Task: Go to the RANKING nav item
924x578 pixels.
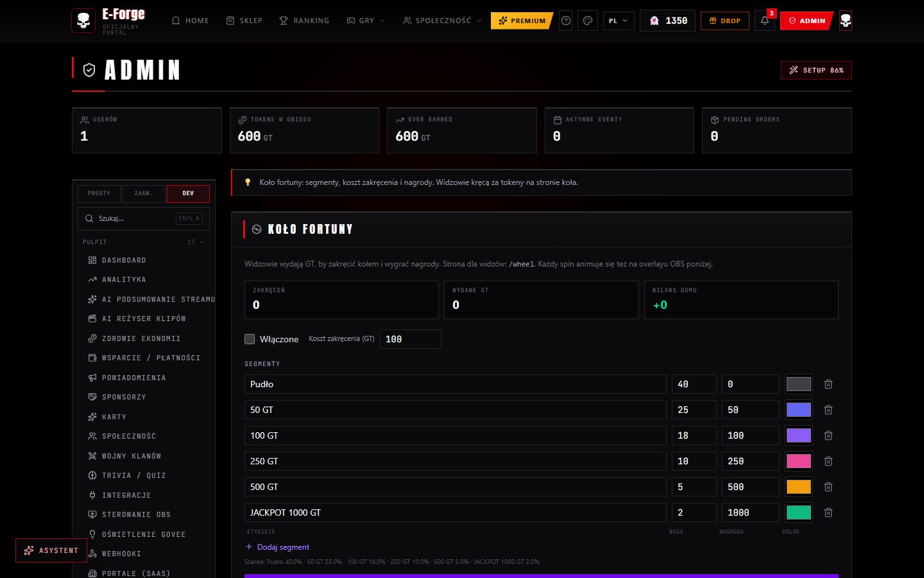Action: tap(304, 21)
